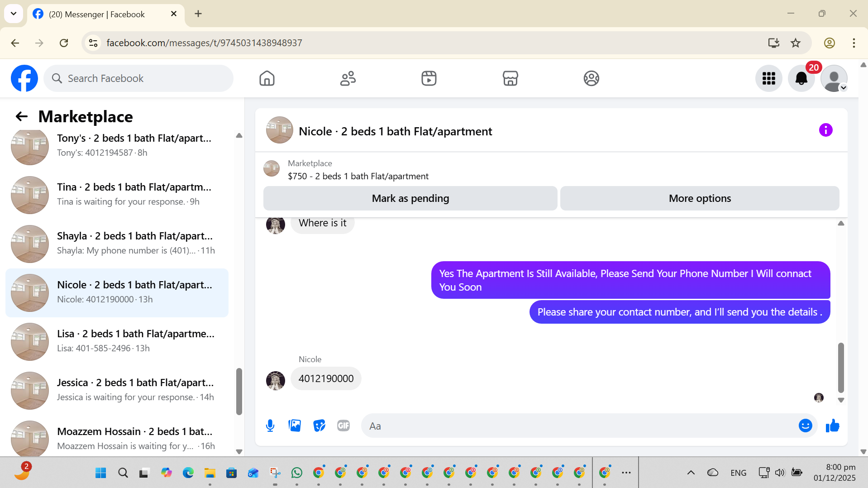Click the ENG language indicator
The width and height of the screenshot is (868, 488).
click(738, 473)
